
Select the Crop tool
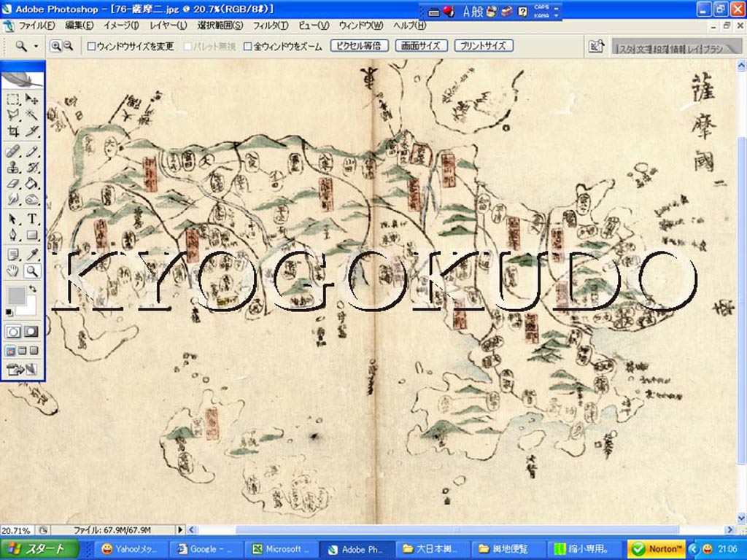[13, 131]
